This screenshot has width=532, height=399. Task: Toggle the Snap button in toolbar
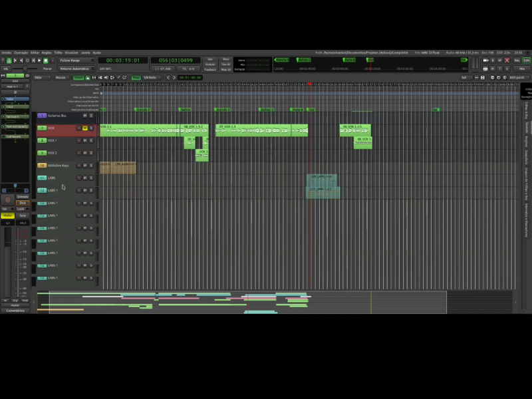136,77
